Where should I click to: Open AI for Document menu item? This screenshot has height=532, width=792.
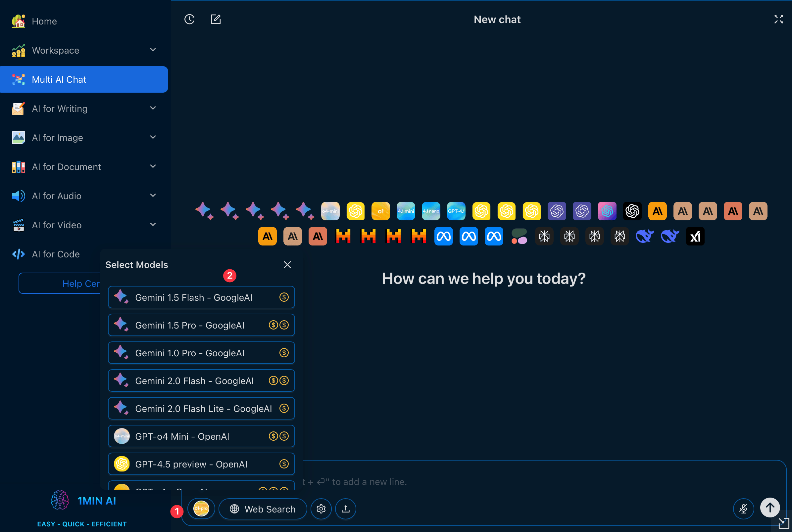(x=84, y=167)
